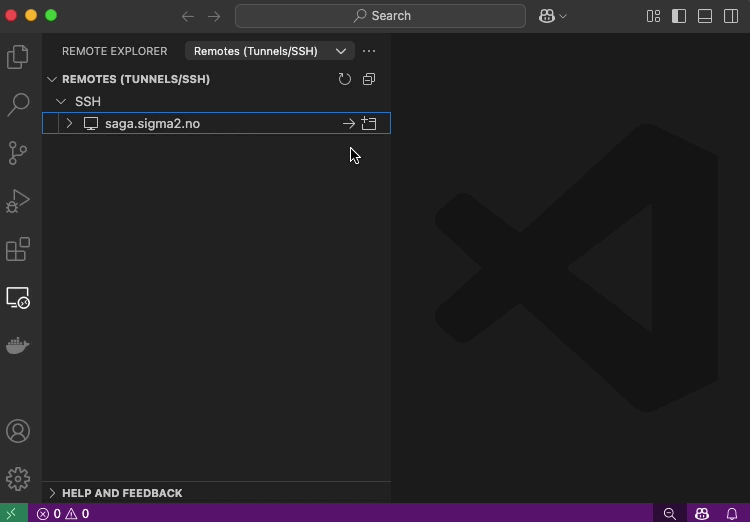Open the Copilot chat icon in title bar
The height and width of the screenshot is (522, 750).
[x=547, y=16]
